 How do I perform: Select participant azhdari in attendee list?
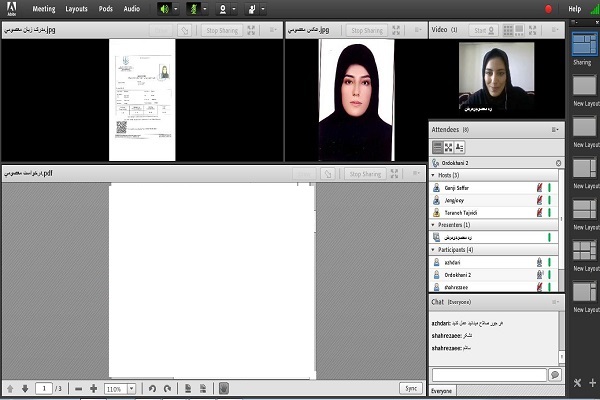[494, 263]
